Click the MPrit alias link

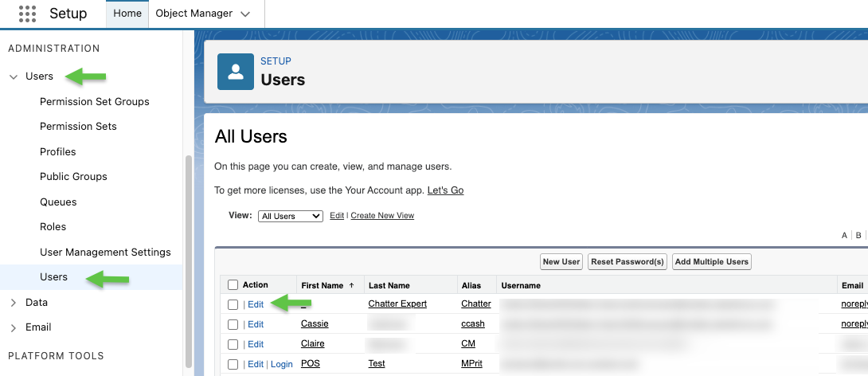pyautogui.click(x=472, y=364)
